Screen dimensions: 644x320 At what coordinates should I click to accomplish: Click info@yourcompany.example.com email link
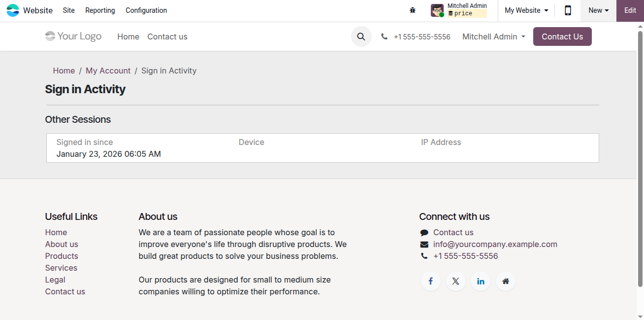495,244
